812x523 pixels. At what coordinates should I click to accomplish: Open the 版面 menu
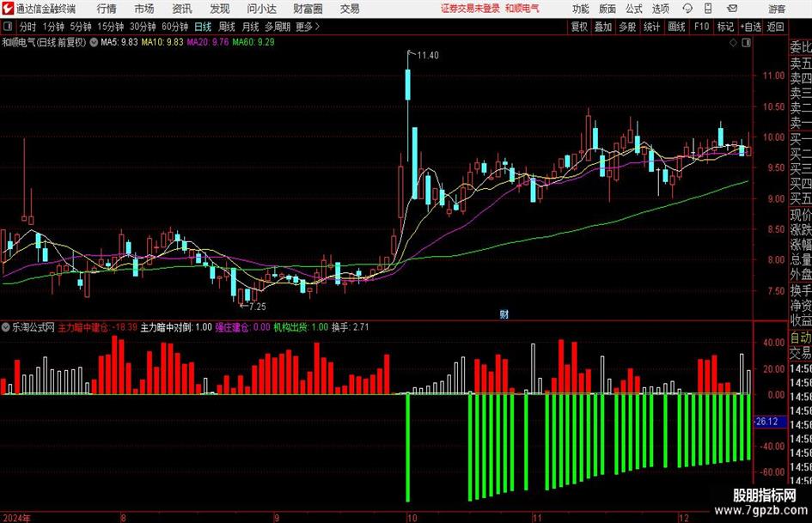point(607,9)
